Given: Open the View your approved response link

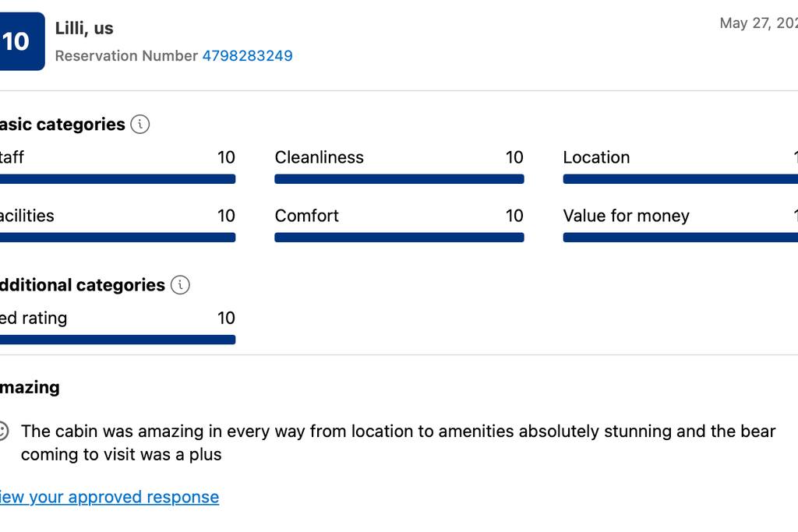Looking at the screenshot, I should coord(109,497).
